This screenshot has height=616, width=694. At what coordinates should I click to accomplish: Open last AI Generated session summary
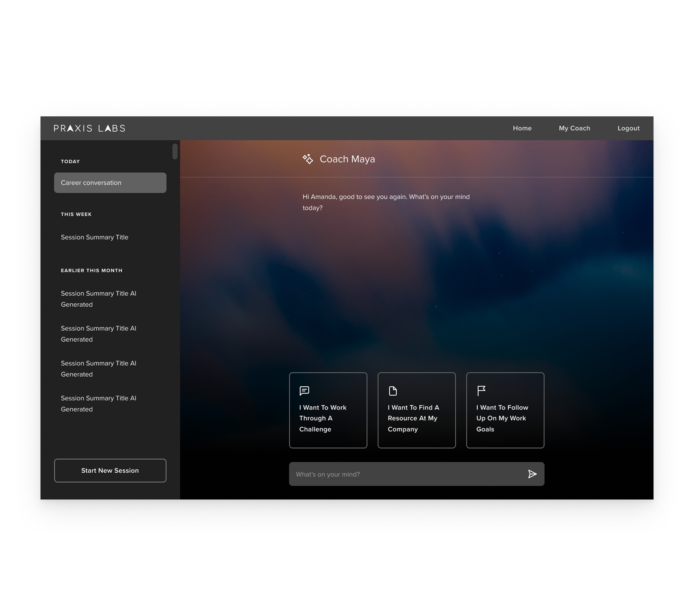(98, 404)
